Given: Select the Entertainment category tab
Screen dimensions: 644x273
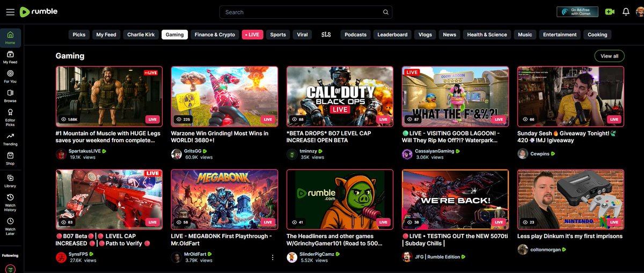Looking at the screenshot, I should click(x=560, y=34).
